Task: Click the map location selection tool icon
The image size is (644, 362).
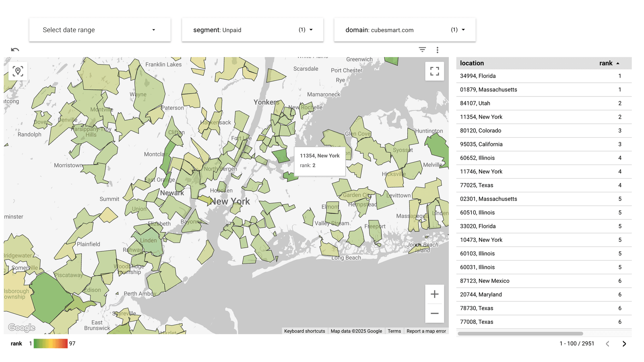Action: tap(18, 71)
